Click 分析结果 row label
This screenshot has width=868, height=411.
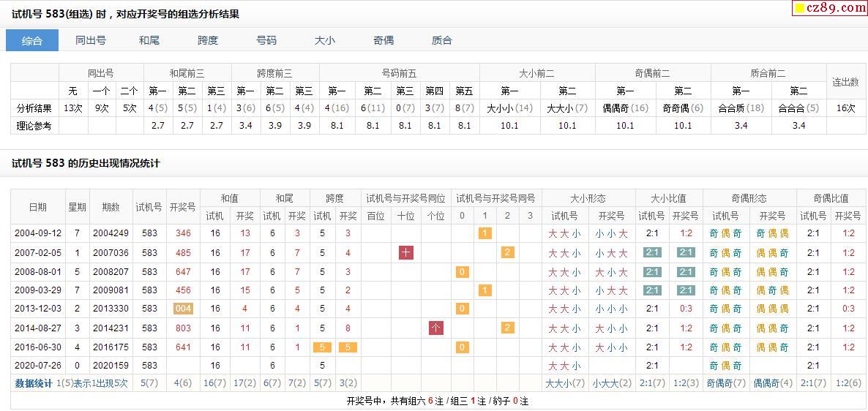(35, 108)
